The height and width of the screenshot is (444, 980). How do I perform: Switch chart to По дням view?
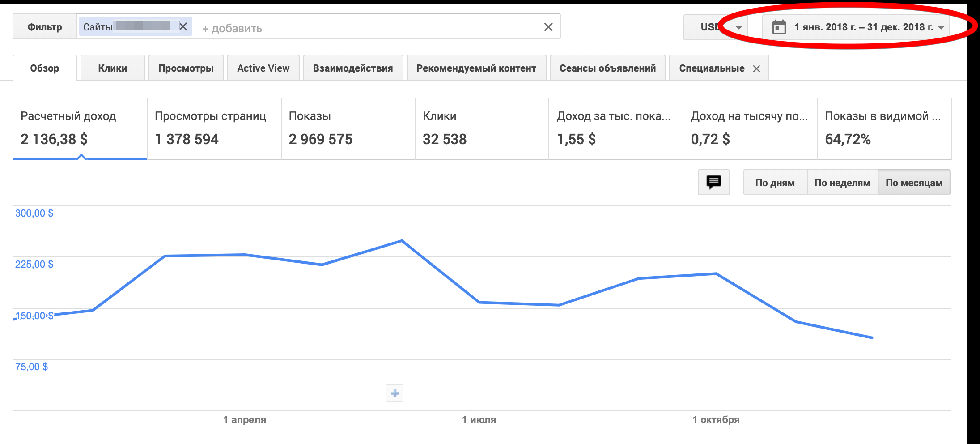tap(775, 183)
